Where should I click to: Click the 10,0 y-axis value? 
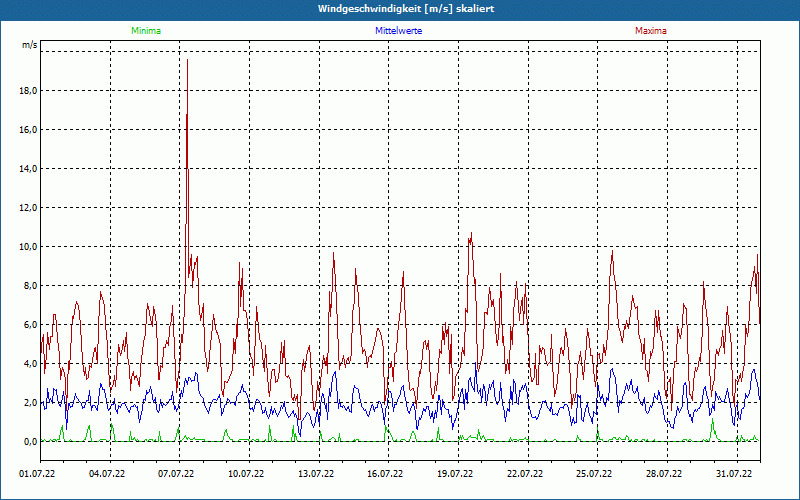coord(29,246)
